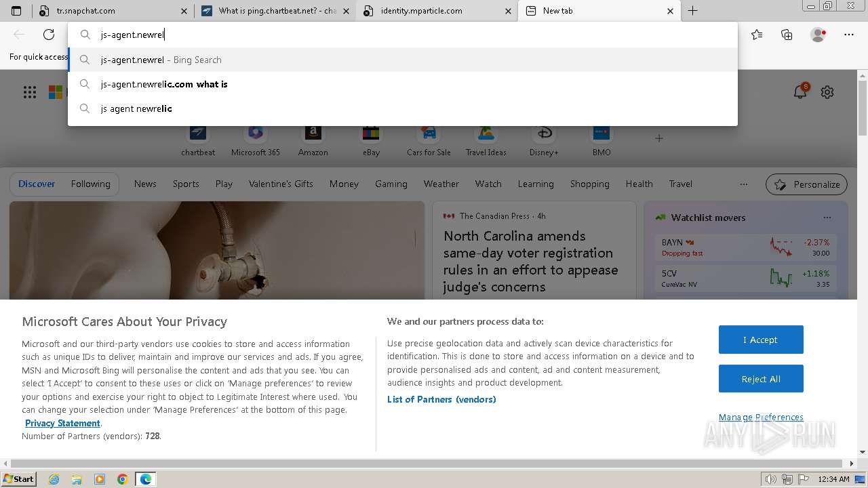
Task: Switch to the ping.chartbeat.net tab
Action: 275,11
